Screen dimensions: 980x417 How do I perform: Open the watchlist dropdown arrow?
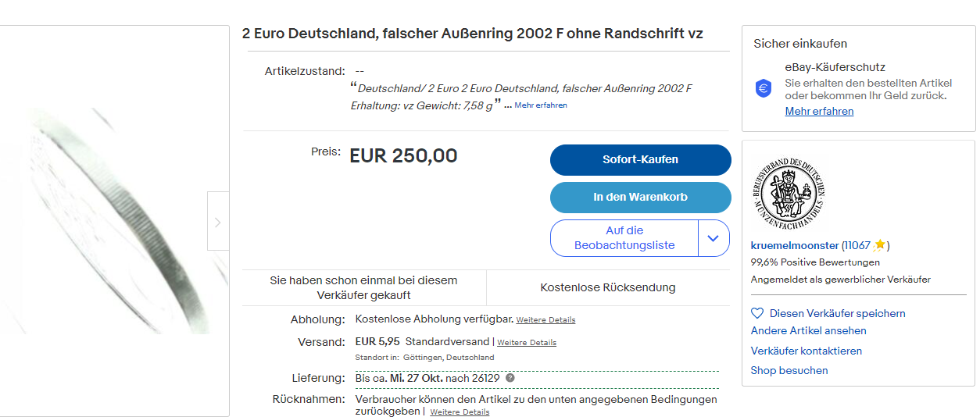point(713,238)
